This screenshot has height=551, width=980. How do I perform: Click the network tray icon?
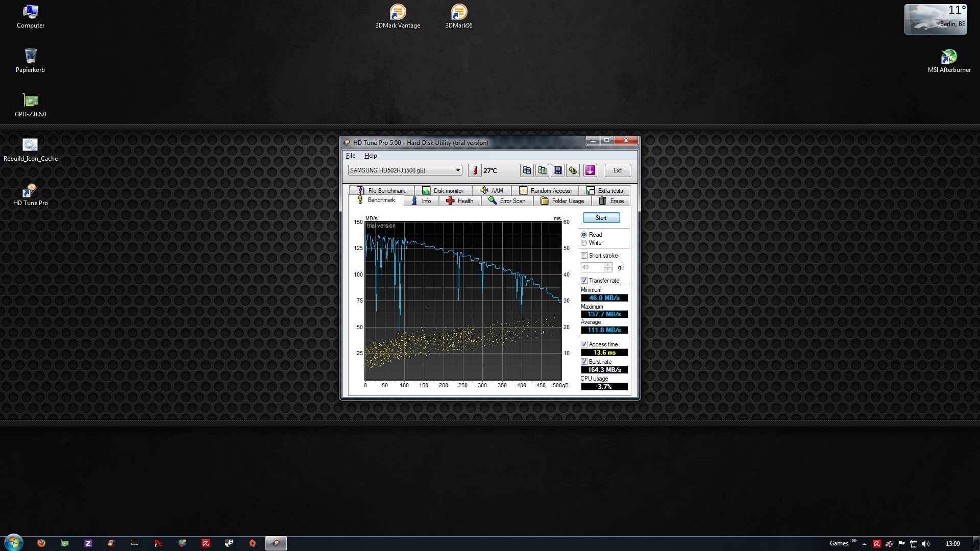click(x=914, y=544)
